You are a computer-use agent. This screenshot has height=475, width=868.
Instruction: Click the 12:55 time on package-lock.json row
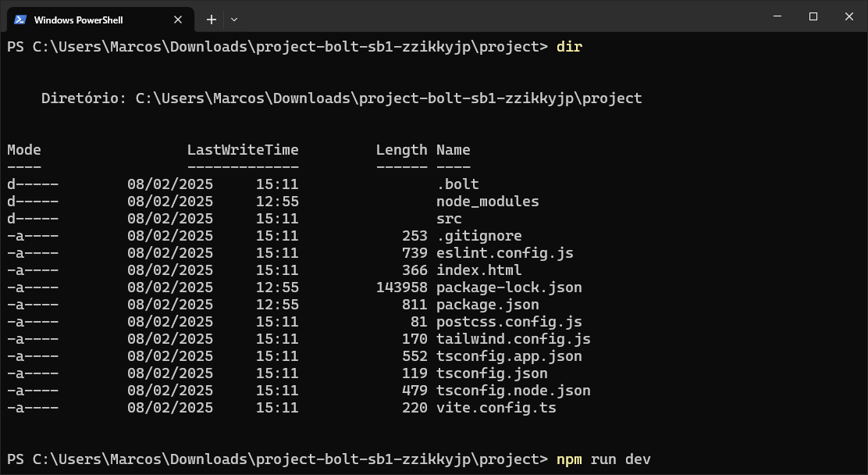[x=277, y=287]
